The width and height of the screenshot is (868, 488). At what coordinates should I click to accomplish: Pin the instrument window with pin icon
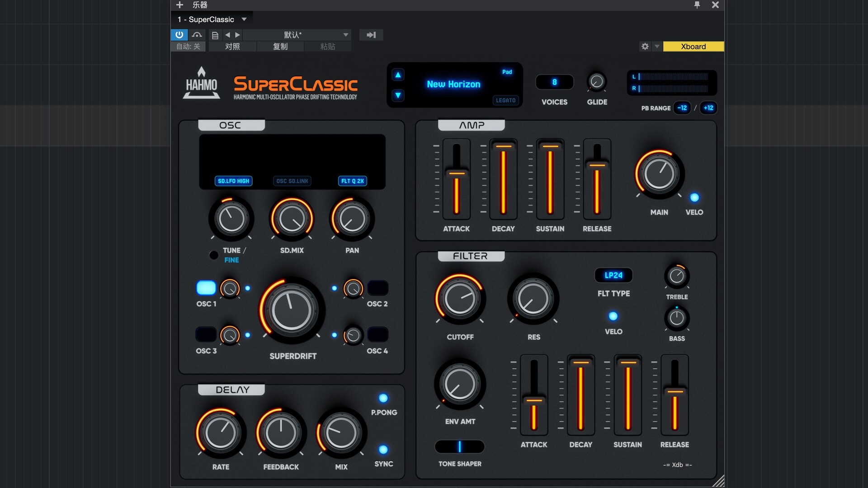(697, 5)
